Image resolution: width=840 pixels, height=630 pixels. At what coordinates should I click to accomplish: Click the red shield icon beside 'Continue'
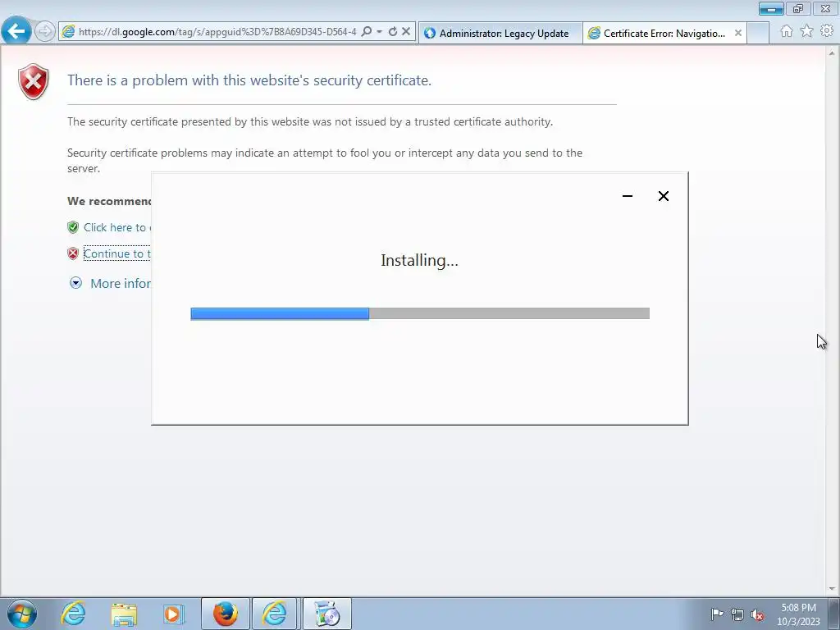(73, 253)
